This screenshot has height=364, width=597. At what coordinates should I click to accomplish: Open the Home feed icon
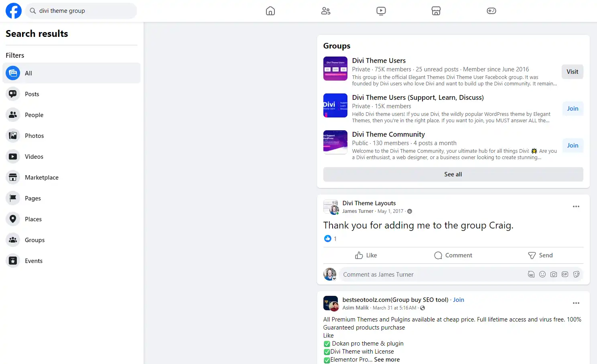270,11
